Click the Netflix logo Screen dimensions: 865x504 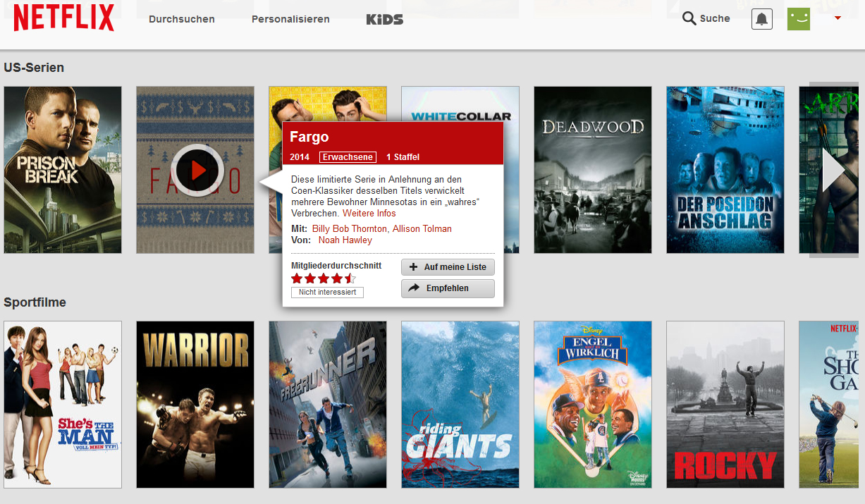64,18
